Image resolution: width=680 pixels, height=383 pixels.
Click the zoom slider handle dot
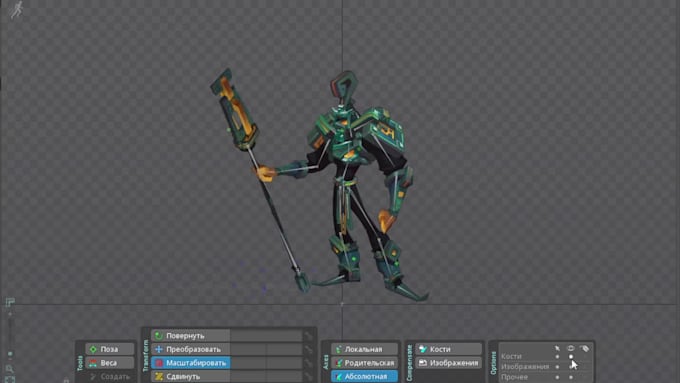pyautogui.click(x=10, y=354)
